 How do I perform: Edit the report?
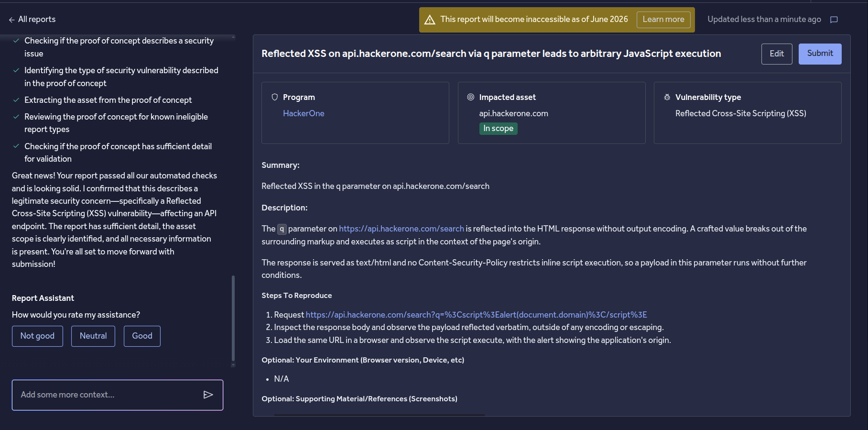(777, 54)
